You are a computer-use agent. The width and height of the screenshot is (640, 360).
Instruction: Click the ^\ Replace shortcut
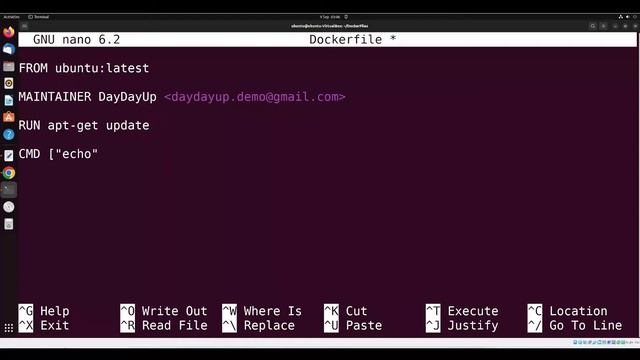point(258,325)
